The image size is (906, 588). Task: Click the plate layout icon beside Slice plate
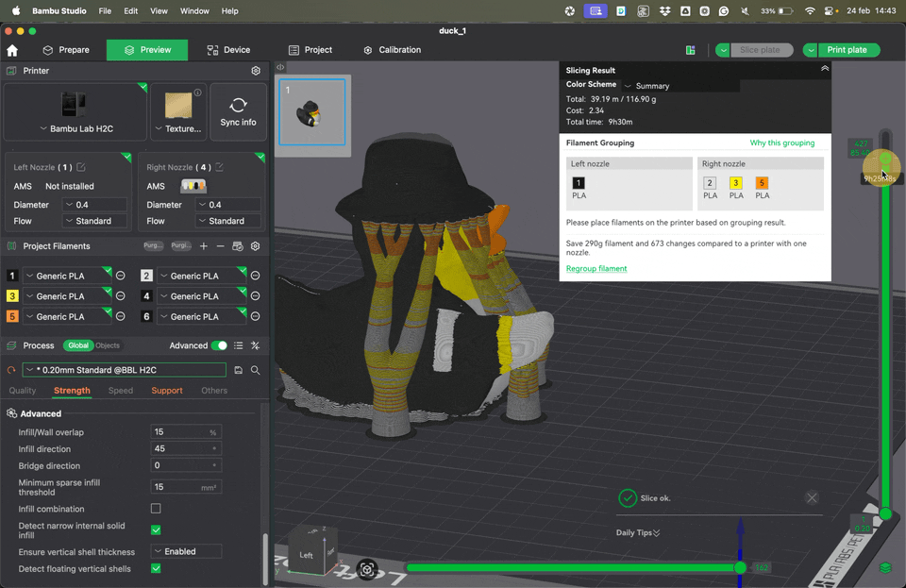click(x=691, y=50)
